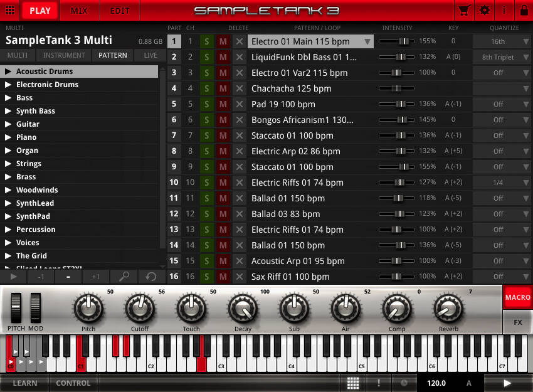Start playback with bottom-right play button
Viewport: 533px width, 392px height.
507,383
